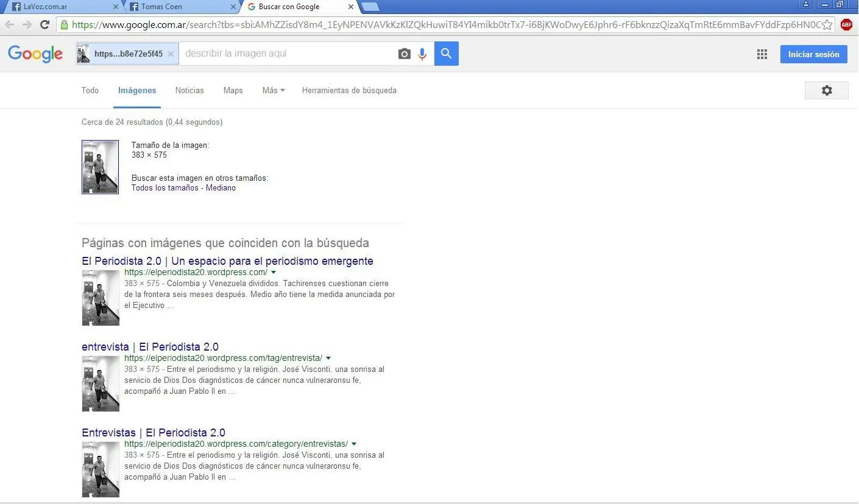Expand the Más dropdown menu

[274, 90]
